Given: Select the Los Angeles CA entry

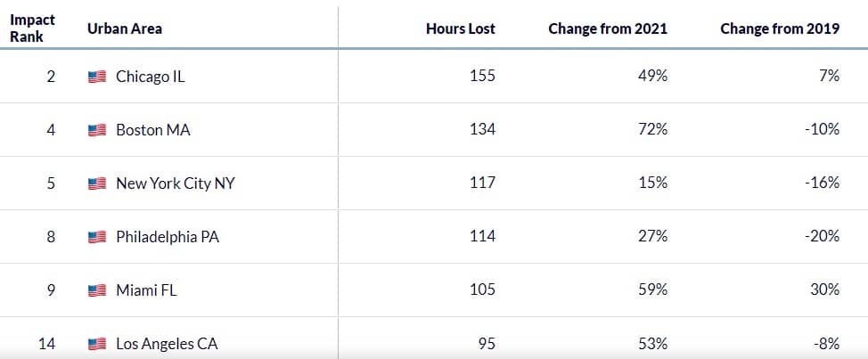Looking at the screenshot, I should point(168,344).
